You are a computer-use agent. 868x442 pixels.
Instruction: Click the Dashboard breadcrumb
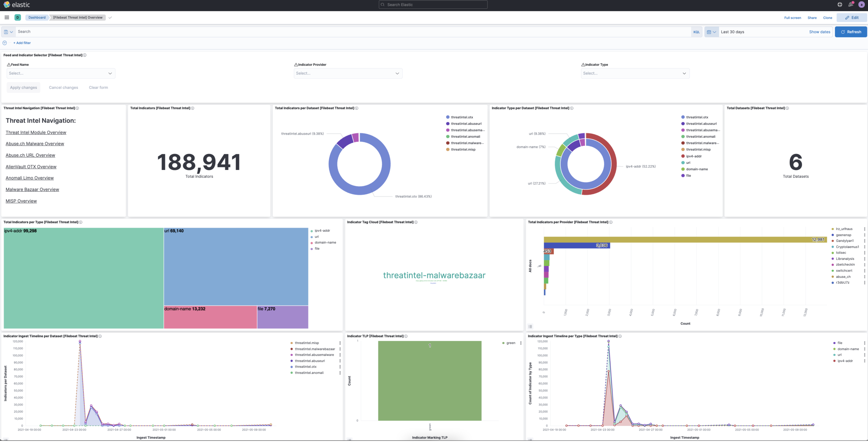coord(37,17)
